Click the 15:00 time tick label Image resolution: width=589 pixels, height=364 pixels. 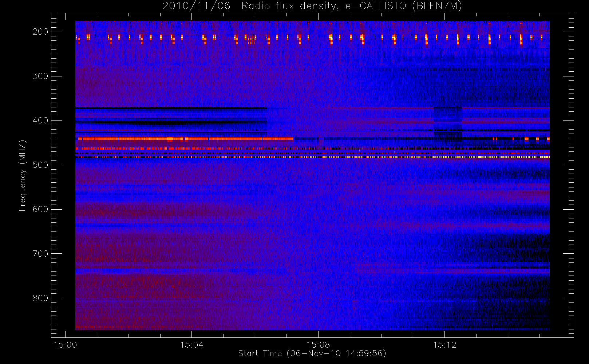(x=65, y=345)
